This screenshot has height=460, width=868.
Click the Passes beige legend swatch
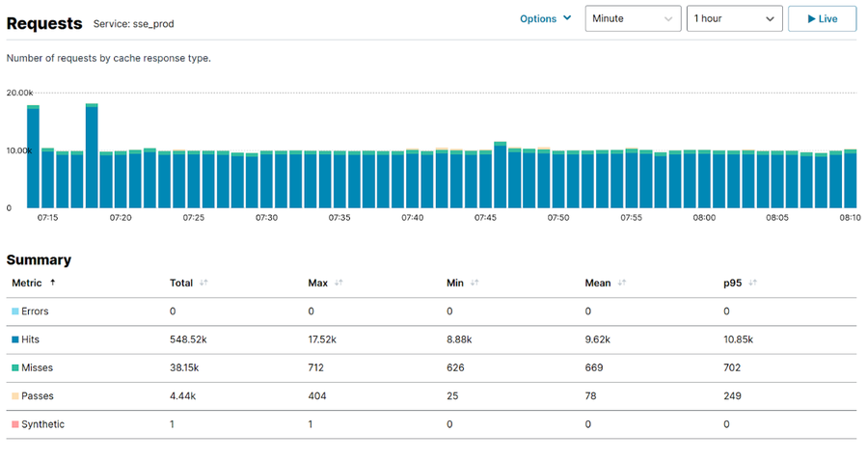pyautogui.click(x=15, y=396)
